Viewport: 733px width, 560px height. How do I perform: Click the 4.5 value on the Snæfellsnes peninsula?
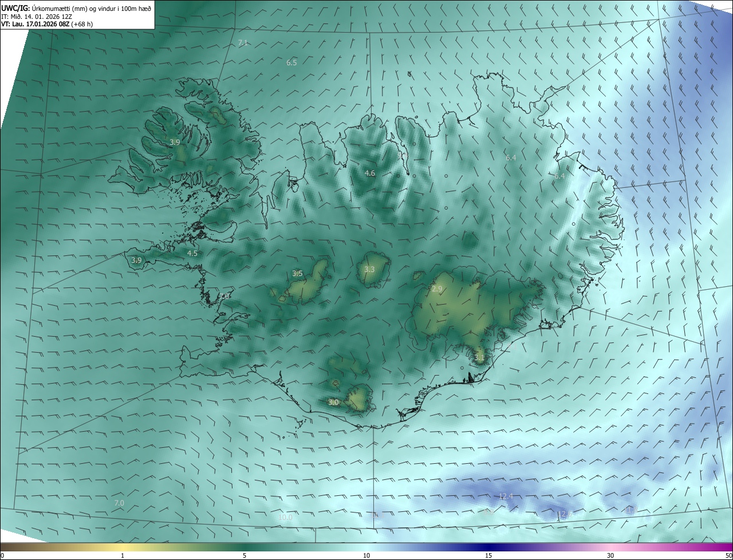pos(192,253)
